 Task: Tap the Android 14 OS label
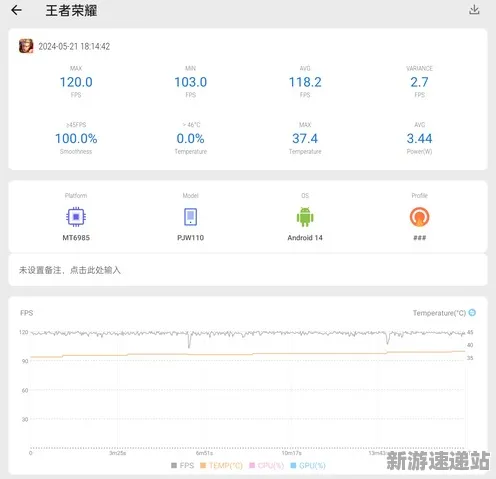305,238
